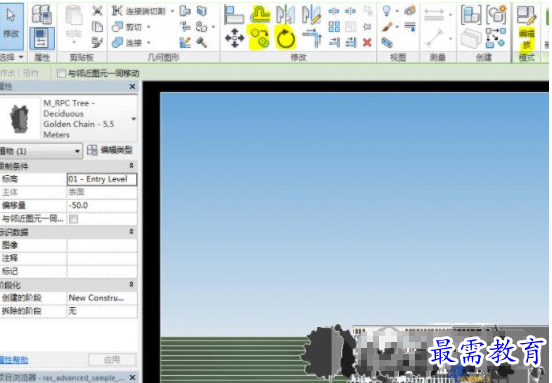Image resolution: width=552 pixels, height=383 pixels.
Task: Select the Trim/Extend to Corner tool
Action: 313,38
